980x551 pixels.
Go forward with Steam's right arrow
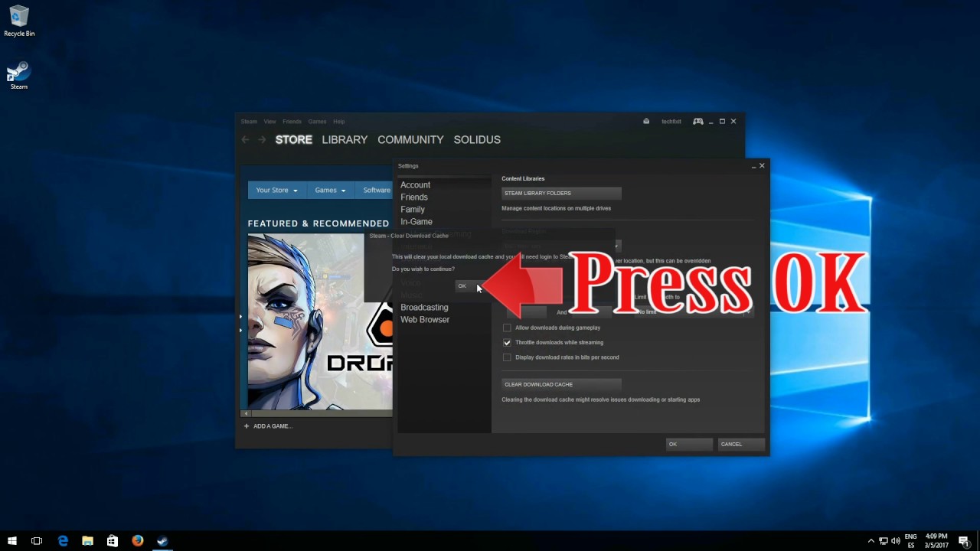coord(262,140)
